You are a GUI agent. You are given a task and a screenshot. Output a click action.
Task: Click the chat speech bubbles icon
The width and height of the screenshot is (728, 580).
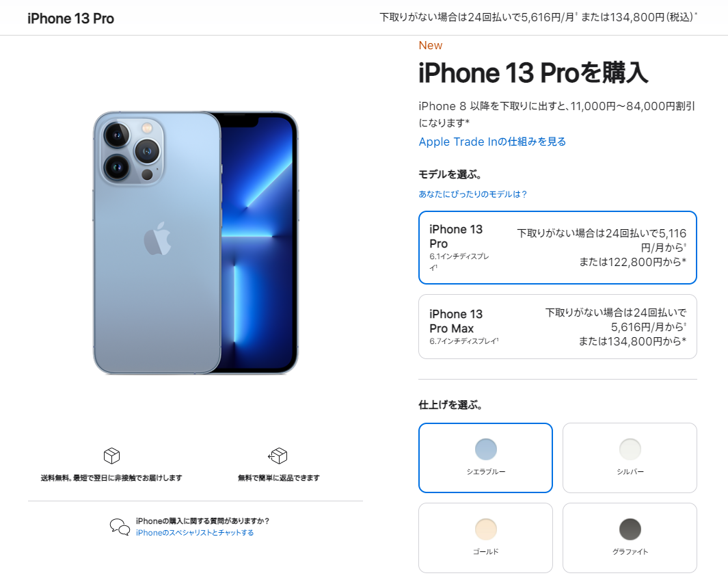tap(120, 527)
